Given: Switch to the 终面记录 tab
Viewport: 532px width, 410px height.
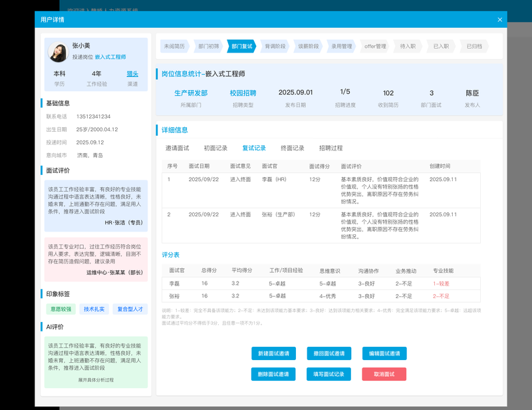Looking at the screenshot, I should point(293,148).
